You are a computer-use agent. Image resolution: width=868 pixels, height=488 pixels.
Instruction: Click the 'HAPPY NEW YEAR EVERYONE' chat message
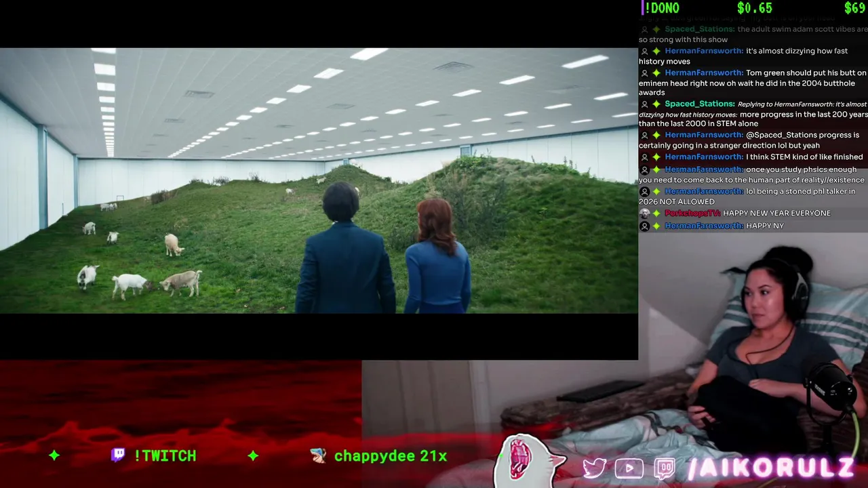(776, 213)
